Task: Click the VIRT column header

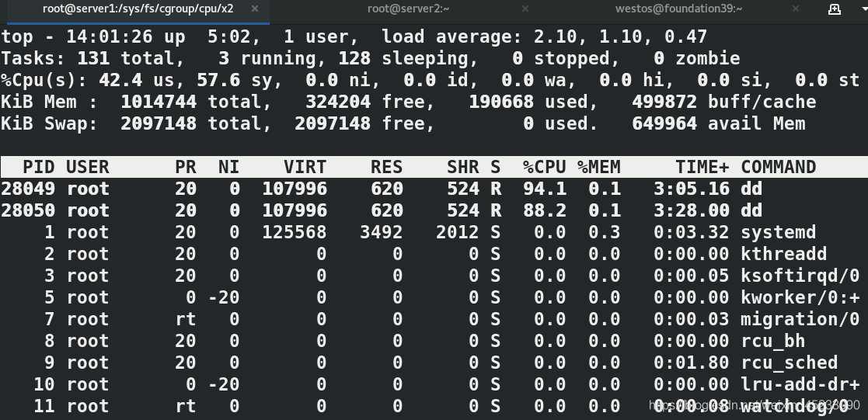Action: pos(305,167)
